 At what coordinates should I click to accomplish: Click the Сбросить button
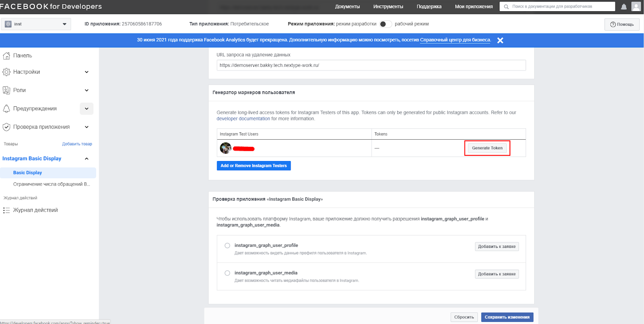pos(464,317)
